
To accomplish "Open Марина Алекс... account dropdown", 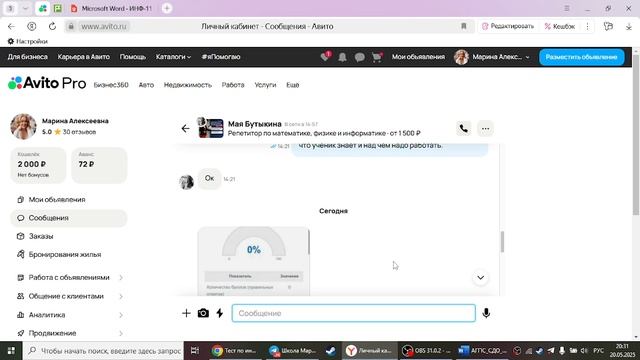I will coord(492,57).
